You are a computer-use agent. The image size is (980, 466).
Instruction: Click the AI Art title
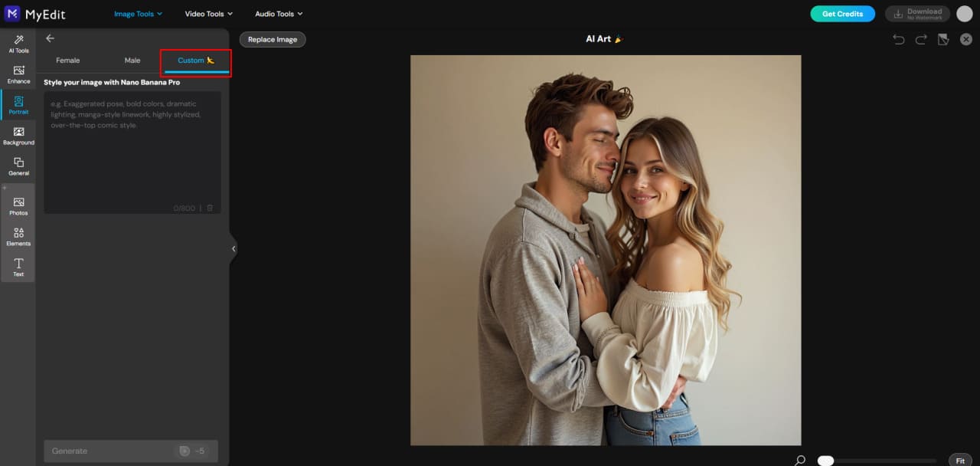click(x=605, y=38)
